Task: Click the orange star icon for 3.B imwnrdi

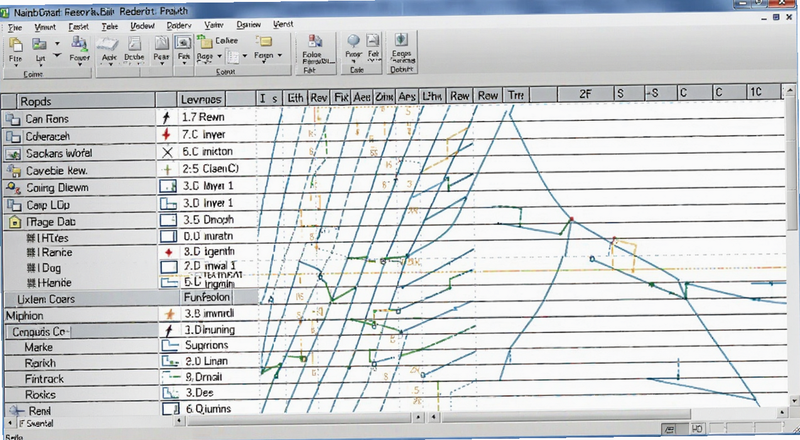Action: click(x=169, y=314)
